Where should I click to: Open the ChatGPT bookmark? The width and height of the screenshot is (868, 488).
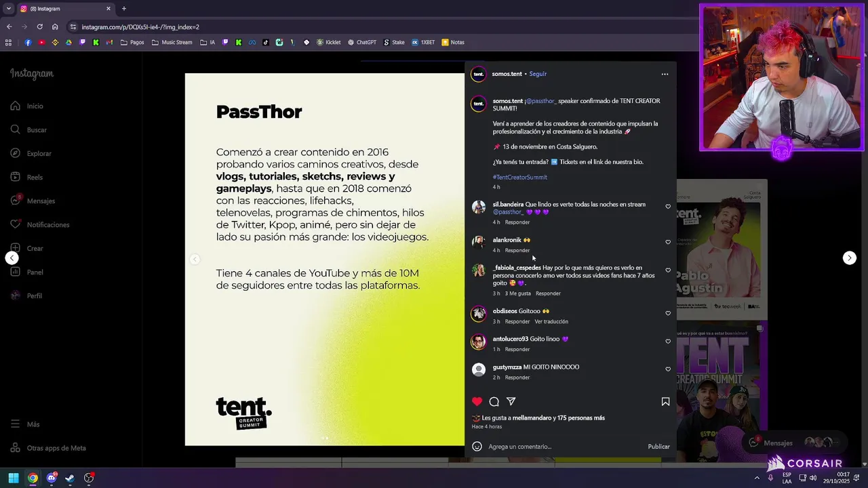(362, 42)
